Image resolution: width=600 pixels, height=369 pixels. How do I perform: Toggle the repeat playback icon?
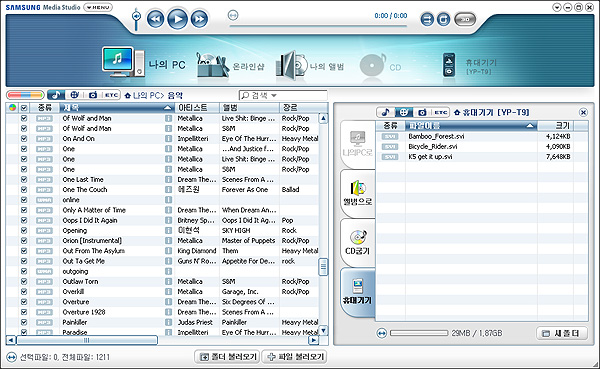[443, 19]
